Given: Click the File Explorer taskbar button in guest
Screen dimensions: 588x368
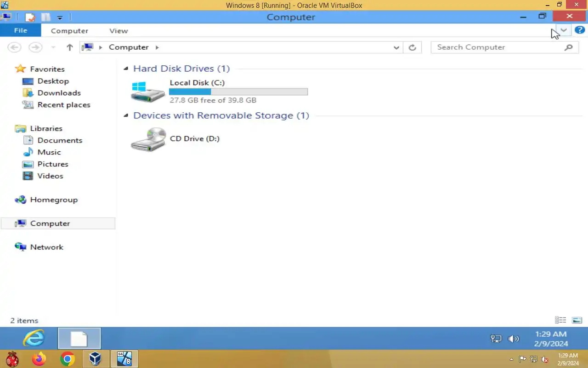Looking at the screenshot, I should [x=79, y=339].
